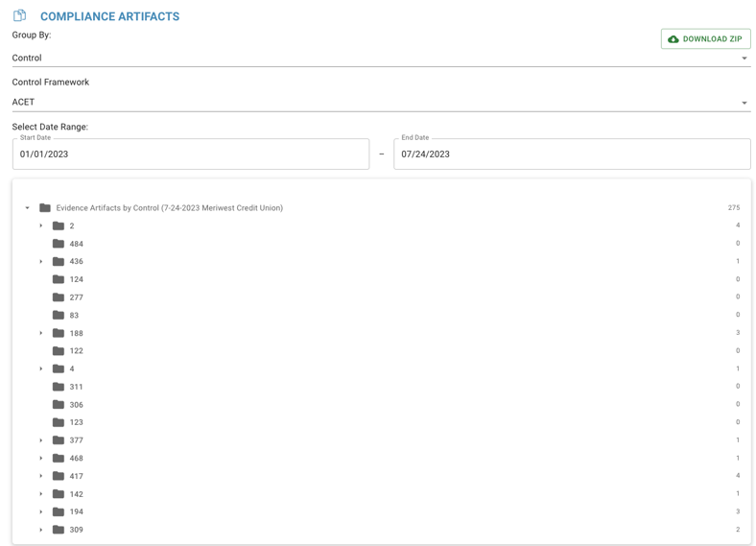Select the 377 folder tree item
Image resolution: width=756 pixels, height=546 pixels.
point(76,440)
